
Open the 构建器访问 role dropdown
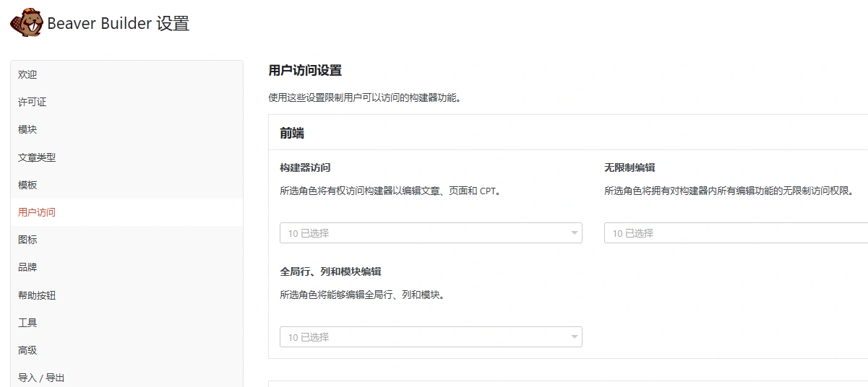click(x=431, y=232)
